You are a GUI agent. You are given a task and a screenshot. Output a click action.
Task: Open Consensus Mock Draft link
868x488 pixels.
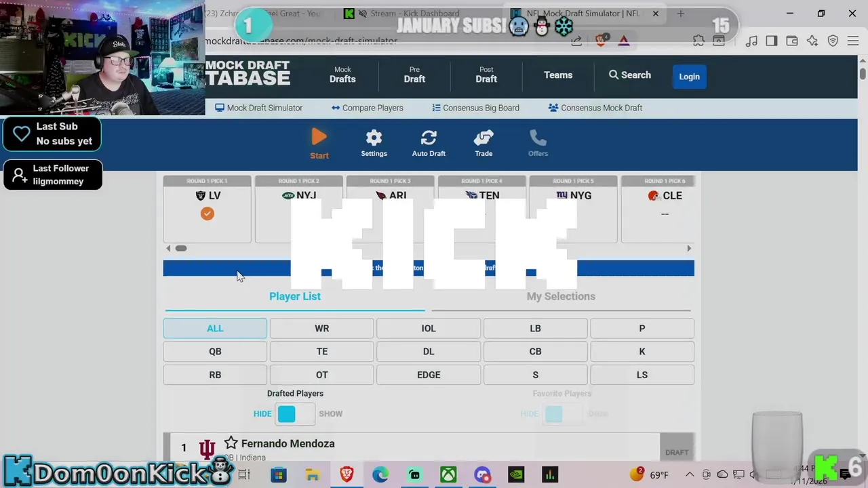(x=595, y=108)
